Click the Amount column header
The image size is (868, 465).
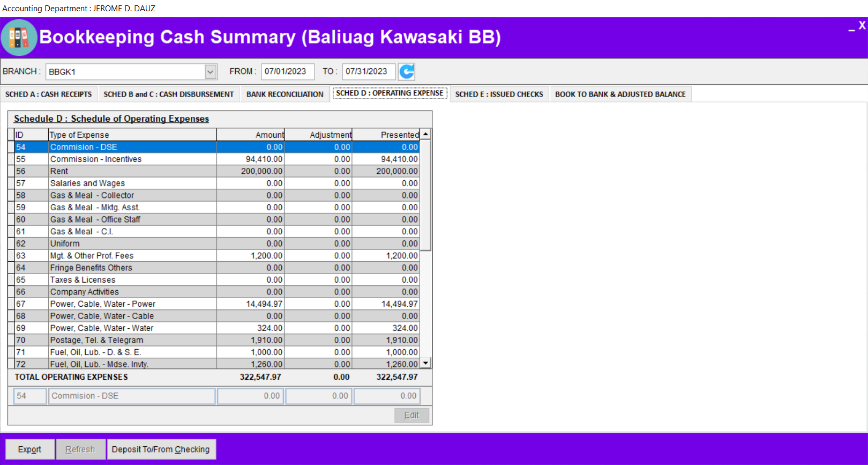250,135
